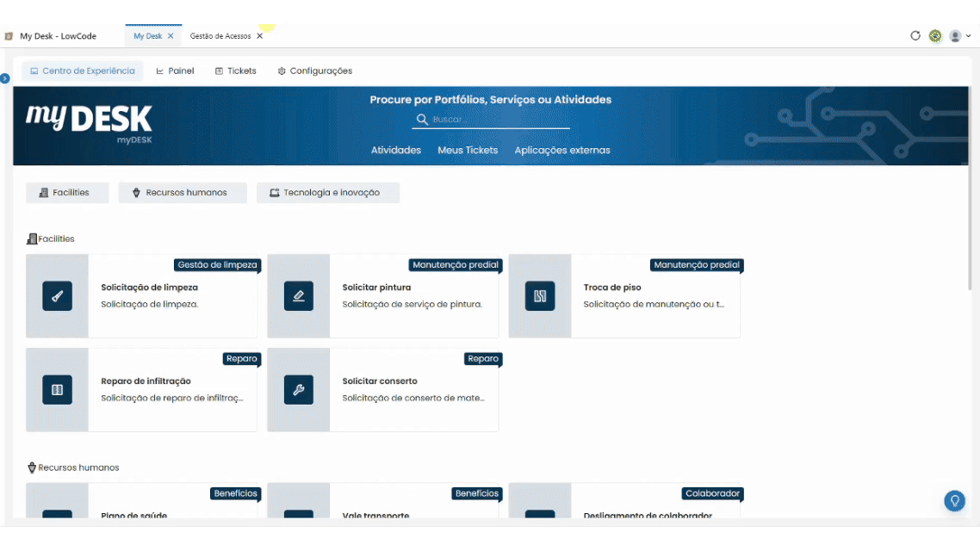
Task: Open the Reparo de infiltração title
Action: [146, 381]
